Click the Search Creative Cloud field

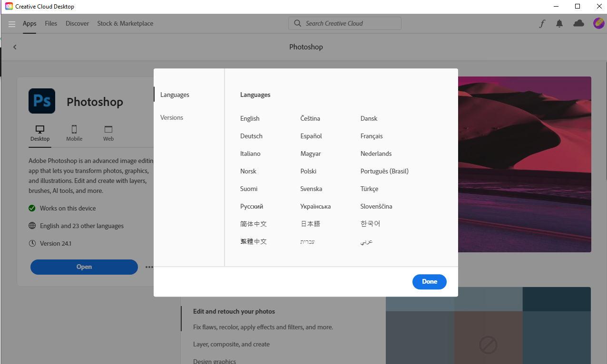click(x=345, y=23)
